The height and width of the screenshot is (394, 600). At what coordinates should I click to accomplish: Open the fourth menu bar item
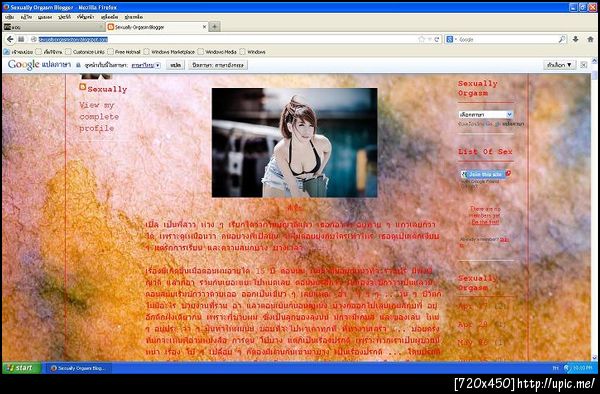[x=64, y=17]
